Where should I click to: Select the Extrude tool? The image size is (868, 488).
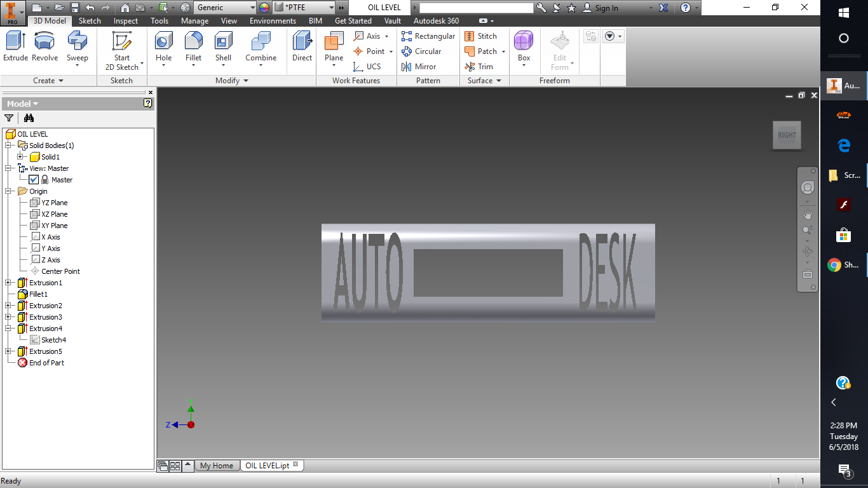(15, 47)
